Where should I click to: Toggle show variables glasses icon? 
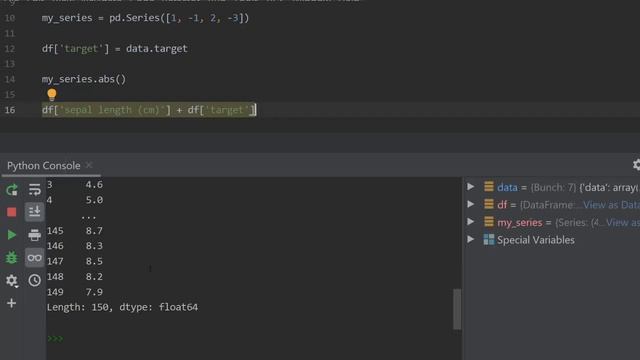pyautogui.click(x=35, y=258)
